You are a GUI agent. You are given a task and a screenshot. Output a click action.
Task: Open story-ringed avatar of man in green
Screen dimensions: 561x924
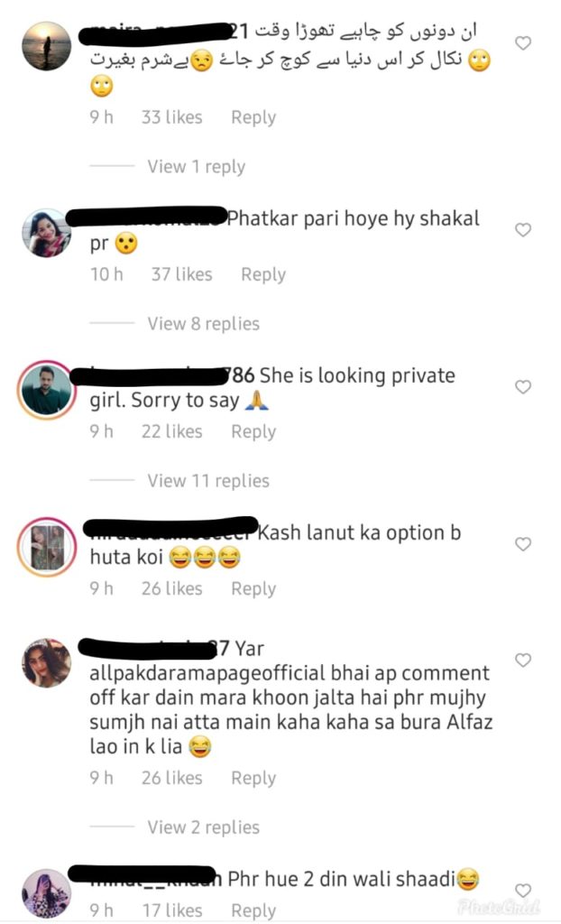point(47,390)
